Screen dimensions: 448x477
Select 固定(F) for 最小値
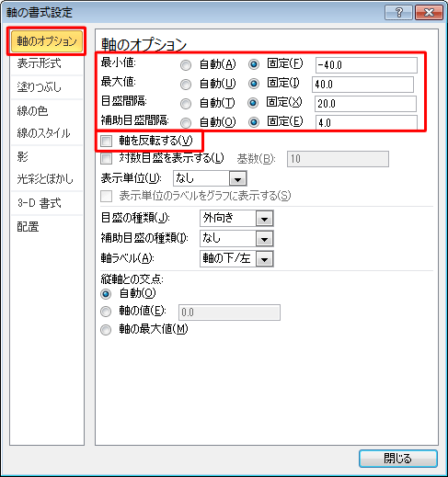(x=254, y=64)
